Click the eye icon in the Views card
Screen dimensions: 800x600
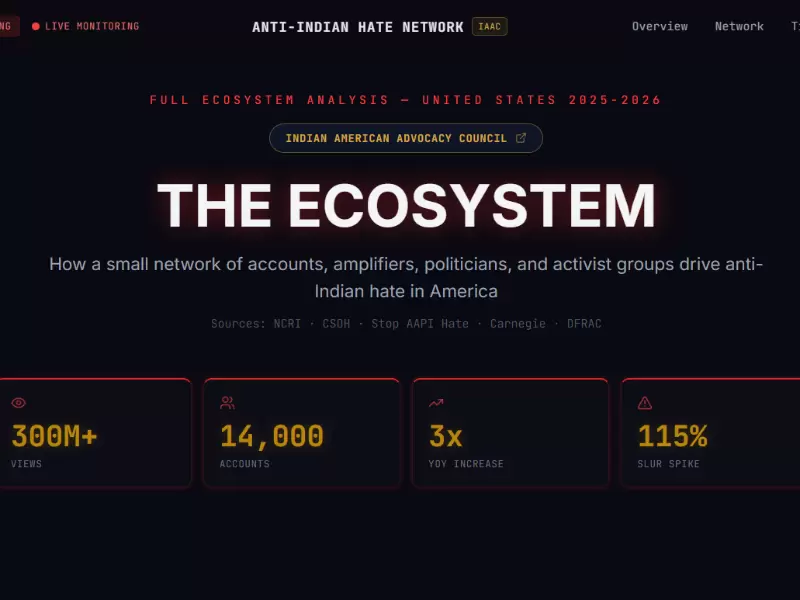18,403
